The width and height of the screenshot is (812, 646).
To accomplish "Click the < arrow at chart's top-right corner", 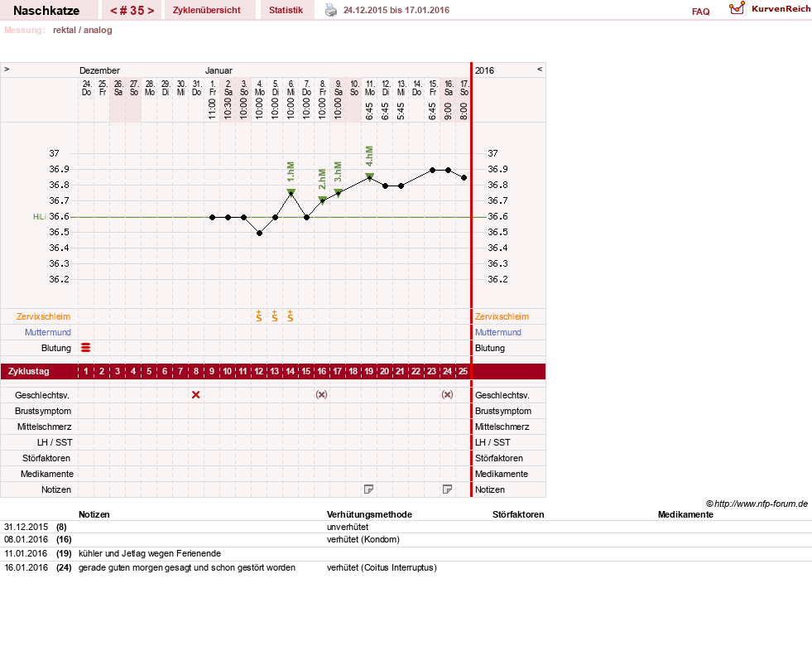I will (540, 69).
